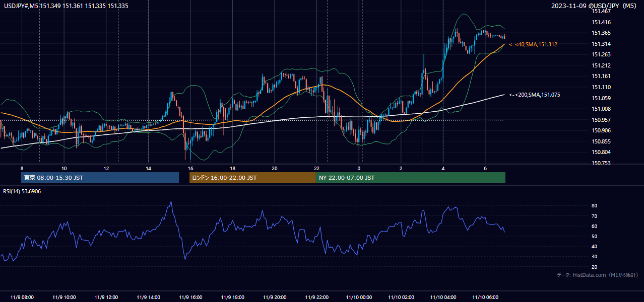Click the RSI axis level 30

pos(595,257)
